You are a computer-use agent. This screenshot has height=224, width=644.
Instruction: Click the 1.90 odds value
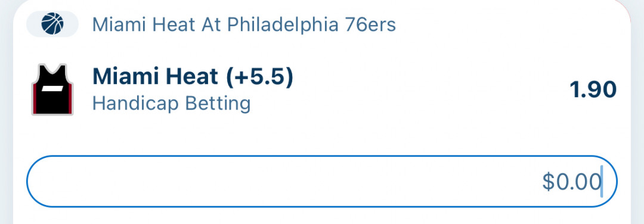[593, 90]
